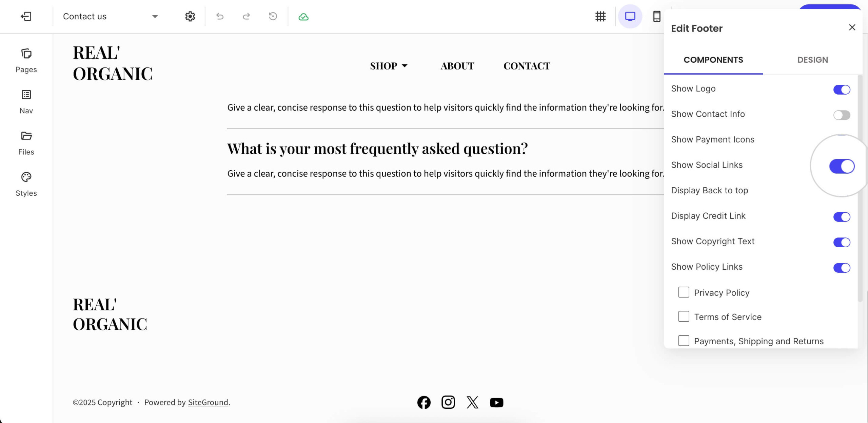The image size is (868, 423).
Task: Click the YouTube icon in footer
Action: point(496,403)
